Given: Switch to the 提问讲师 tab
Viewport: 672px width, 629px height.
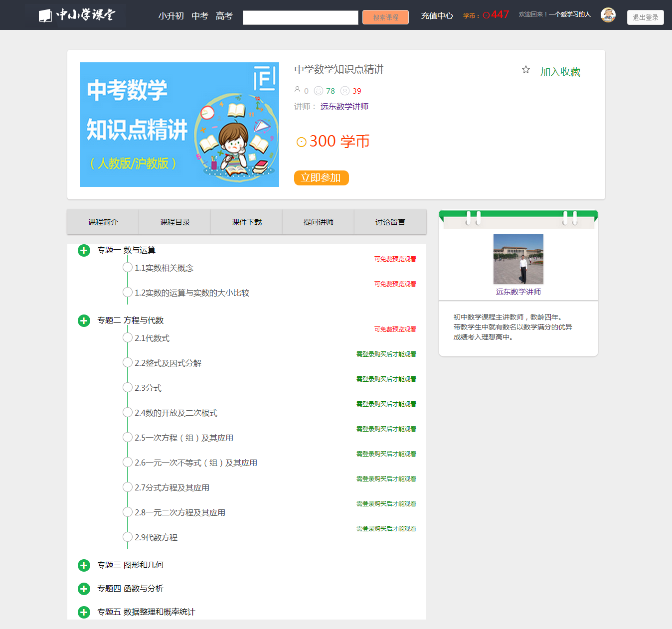Looking at the screenshot, I should pos(319,222).
